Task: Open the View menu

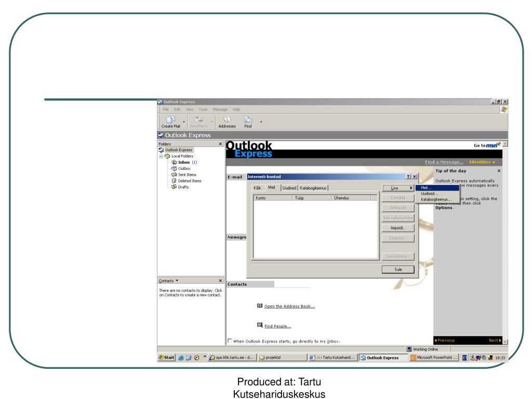Action: [189, 109]
